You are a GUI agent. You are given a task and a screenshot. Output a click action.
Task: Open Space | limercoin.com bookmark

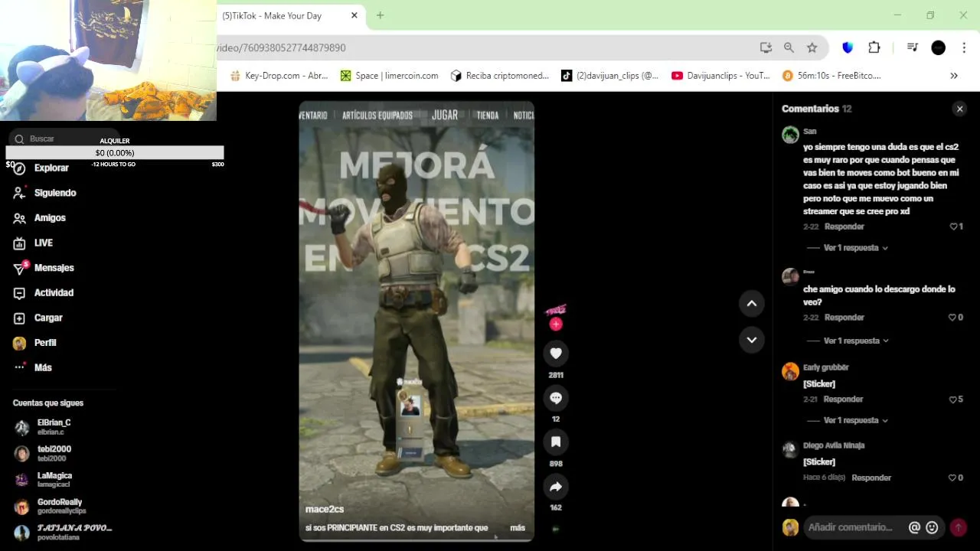point(389,76)
